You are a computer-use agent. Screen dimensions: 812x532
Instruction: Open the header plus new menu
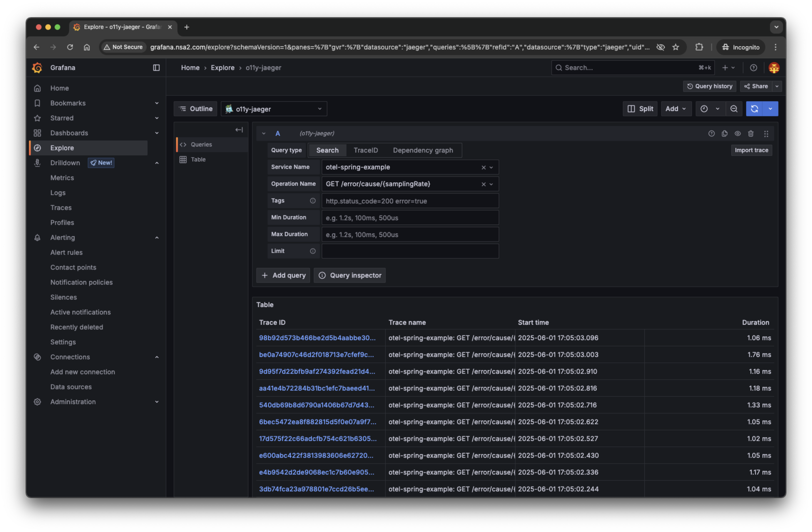(728, 67)
